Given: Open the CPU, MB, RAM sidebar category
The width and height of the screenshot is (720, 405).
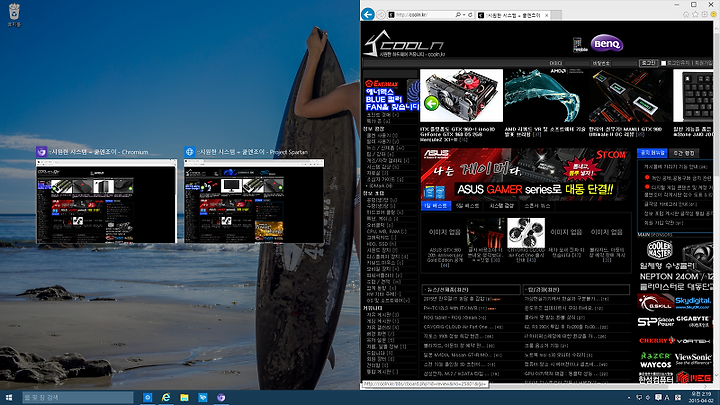Looking at the screenshot, I should [386, 231].
